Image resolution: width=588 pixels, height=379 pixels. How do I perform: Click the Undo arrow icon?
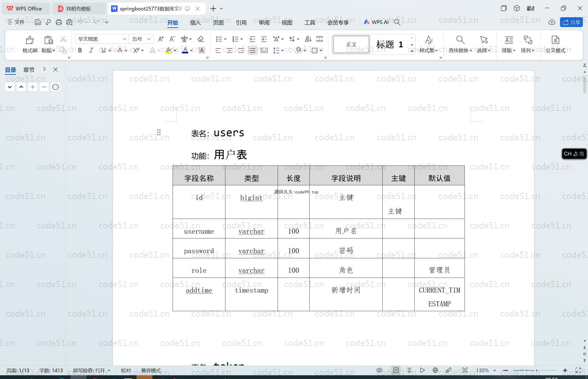tap(80, 22)
